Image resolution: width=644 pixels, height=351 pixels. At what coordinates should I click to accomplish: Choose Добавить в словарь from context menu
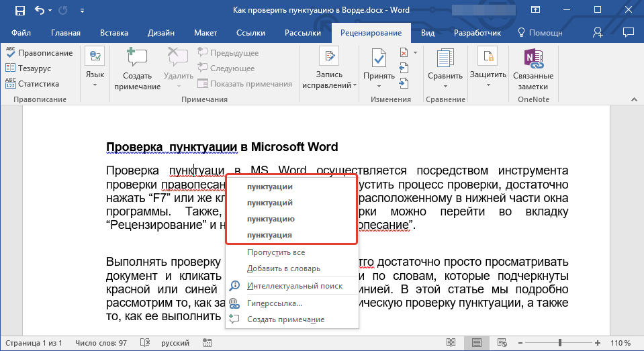point(283,268)
